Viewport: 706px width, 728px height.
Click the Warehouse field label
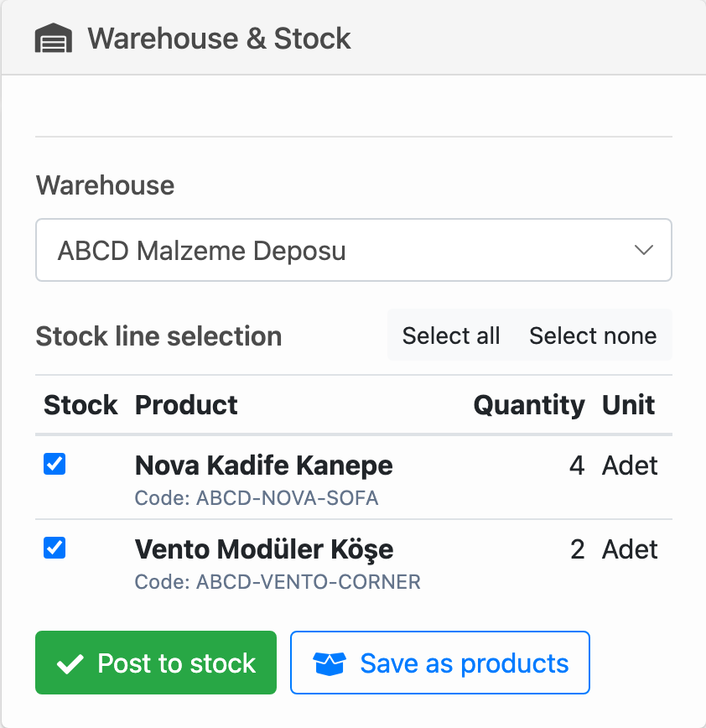(105, 185)
